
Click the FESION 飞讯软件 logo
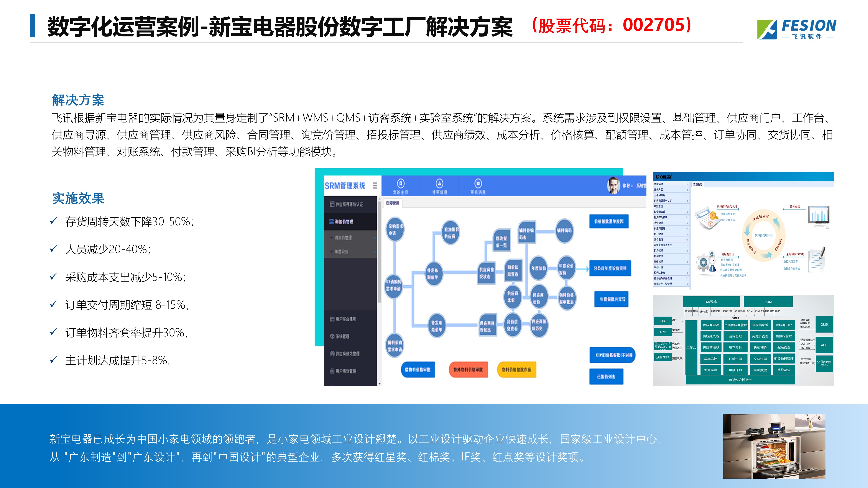pos(797,29)
